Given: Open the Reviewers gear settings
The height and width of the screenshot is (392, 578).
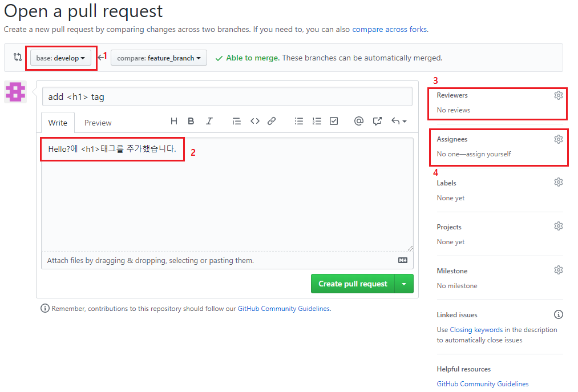Looking at the screenshot, I should click(x=559, y=95).
